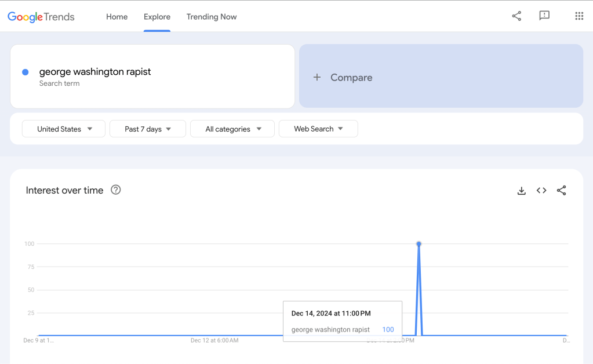The width and height of the screenshot is (593, 364).
Task: Click the blue search term color dot
Action: 26,72
